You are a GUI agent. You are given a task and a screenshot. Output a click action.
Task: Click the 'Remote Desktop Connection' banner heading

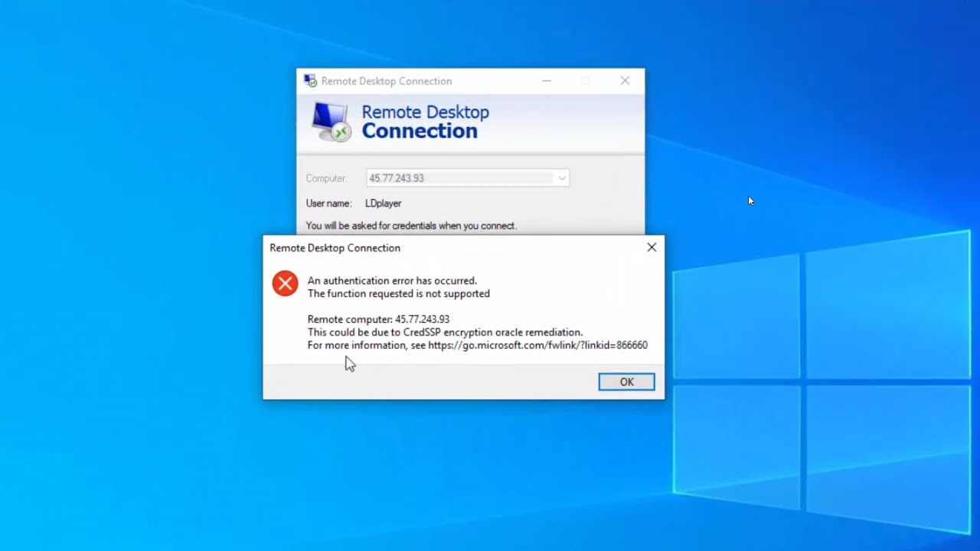click(425, 122)
